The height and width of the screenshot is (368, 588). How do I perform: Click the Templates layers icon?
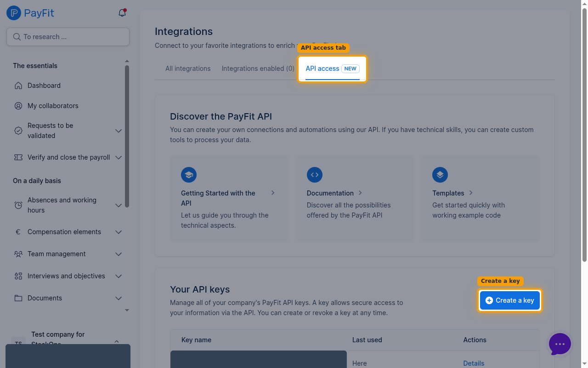point(440,175)
